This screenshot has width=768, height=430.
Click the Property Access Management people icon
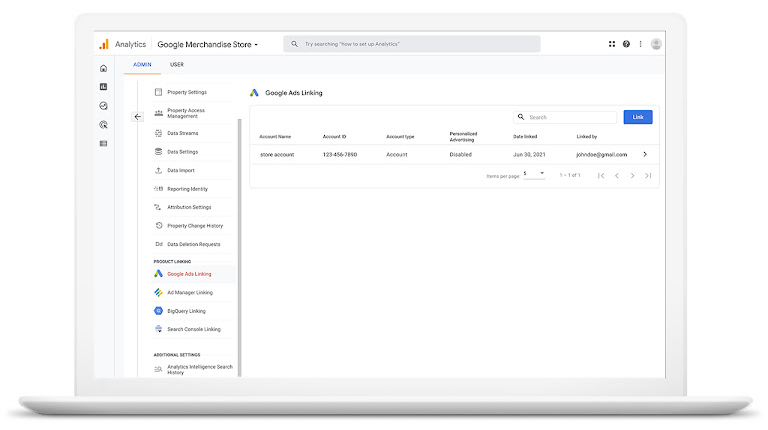[x=158, y=113]
